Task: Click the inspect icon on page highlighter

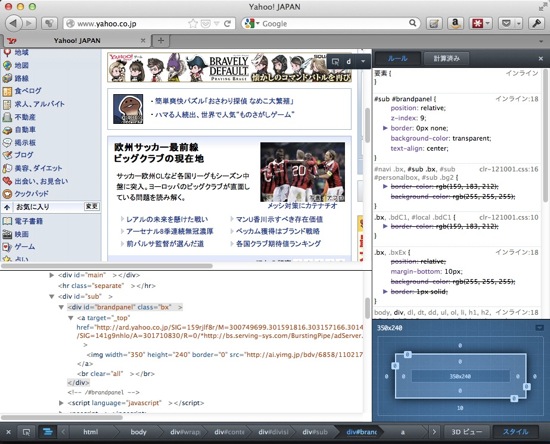Action: [335, 62]
